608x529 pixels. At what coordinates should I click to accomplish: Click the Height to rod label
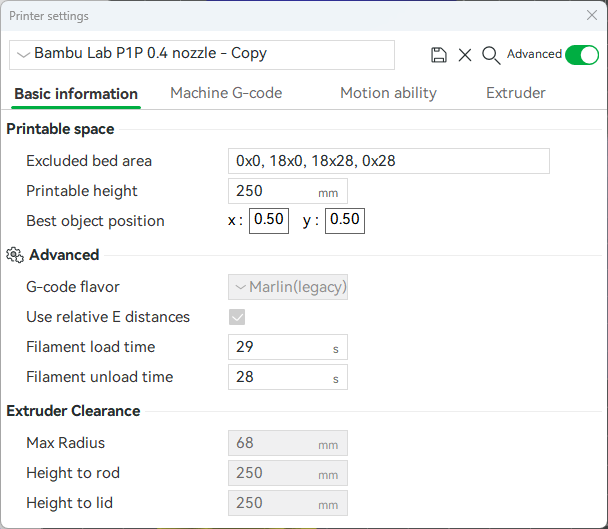coord(73,473)
